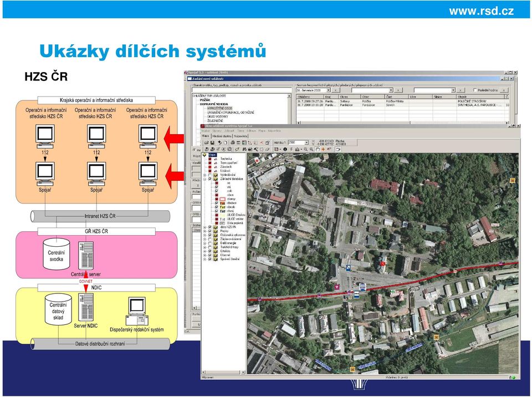Open the www.rsd.cz link
Image resolution: width=532 pixels, height=397 pixels.
coord(481,11)
